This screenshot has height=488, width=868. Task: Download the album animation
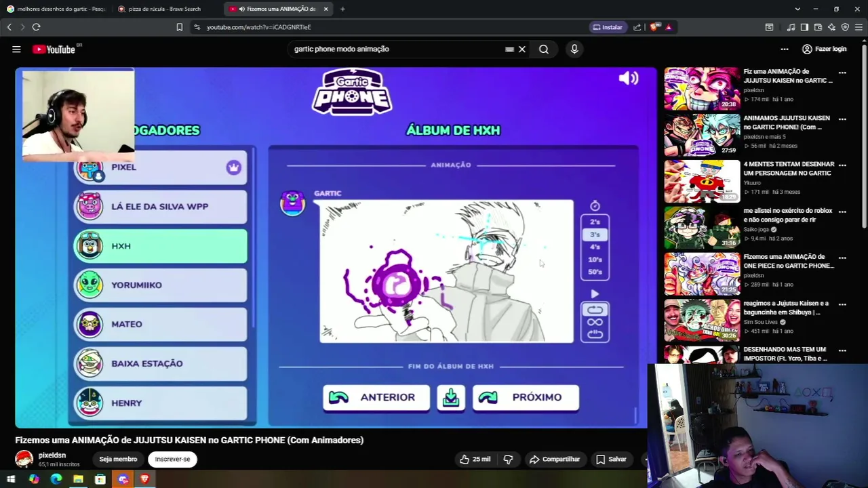(451, 398)
